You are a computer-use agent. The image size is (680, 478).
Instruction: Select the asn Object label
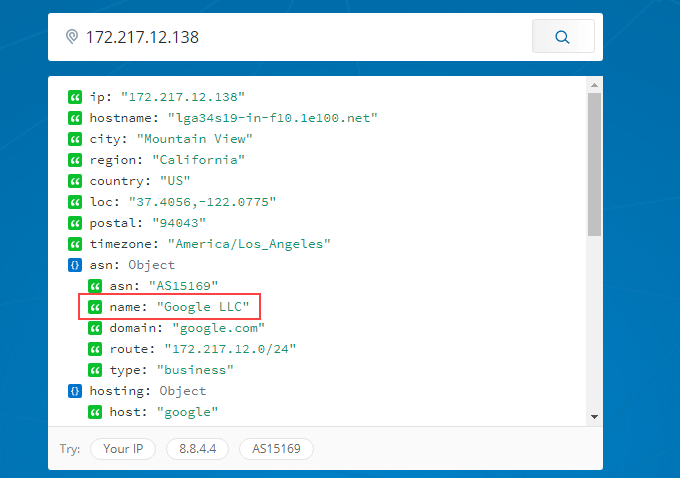[x=132, y=265]
